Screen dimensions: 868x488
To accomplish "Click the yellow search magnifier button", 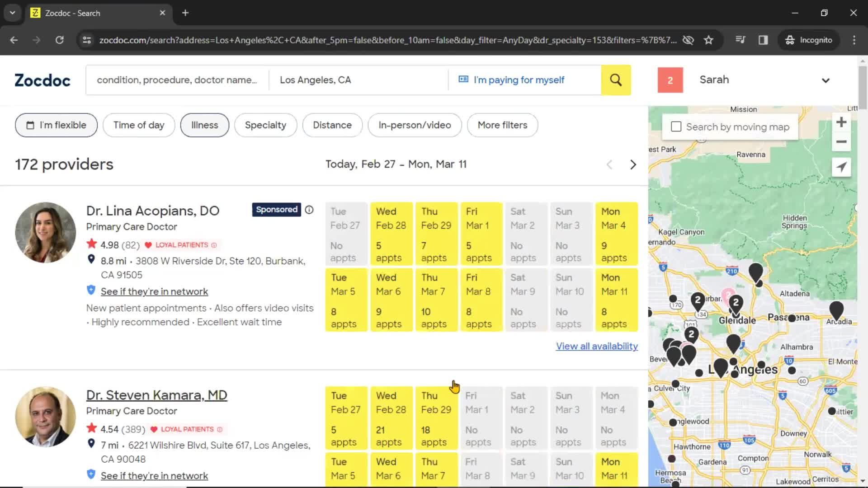I will 616,80.
